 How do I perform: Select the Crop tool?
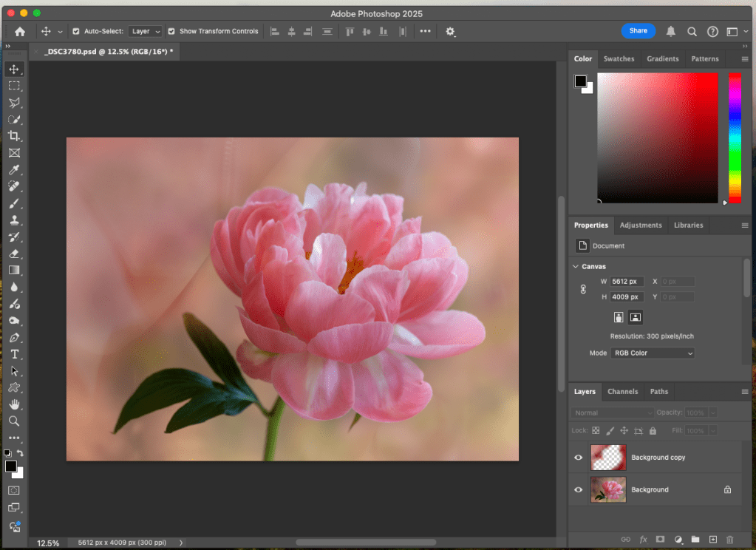(x=14, y=136)
